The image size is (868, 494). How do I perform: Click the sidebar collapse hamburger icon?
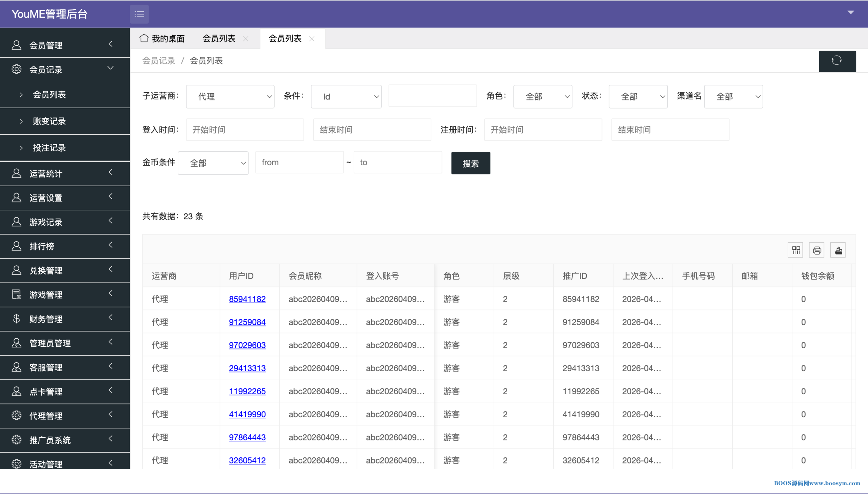tap(139, 14)
